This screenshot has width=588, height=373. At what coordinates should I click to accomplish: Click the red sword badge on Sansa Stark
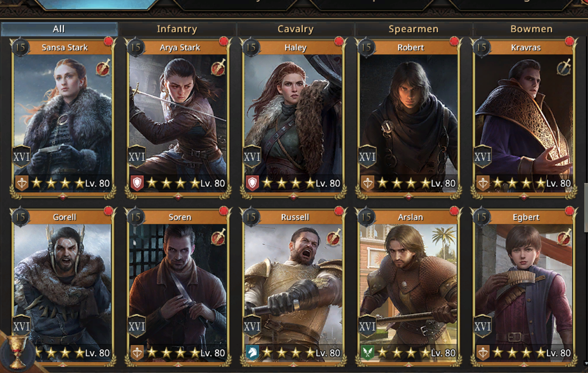pyautogui.click(x=103, y=68)
